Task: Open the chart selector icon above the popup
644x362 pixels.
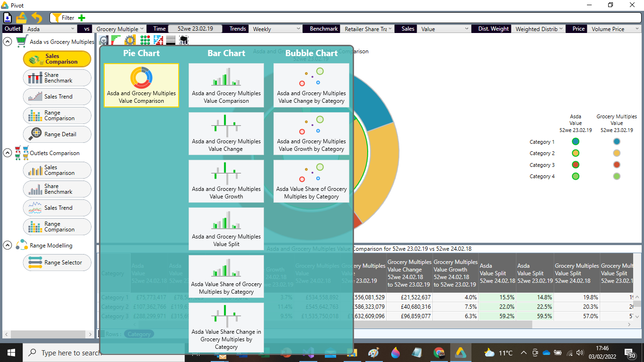Action: pyautogui.click(x=103, y=41)
